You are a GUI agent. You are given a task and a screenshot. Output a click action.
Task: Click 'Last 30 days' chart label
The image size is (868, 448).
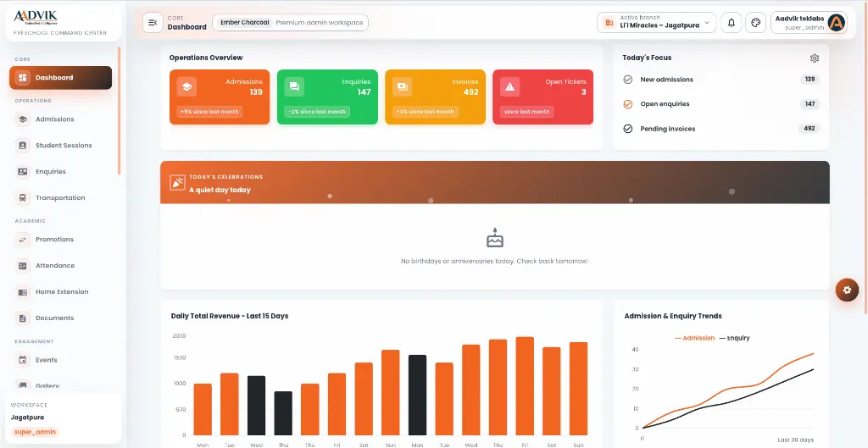[795, 440]
